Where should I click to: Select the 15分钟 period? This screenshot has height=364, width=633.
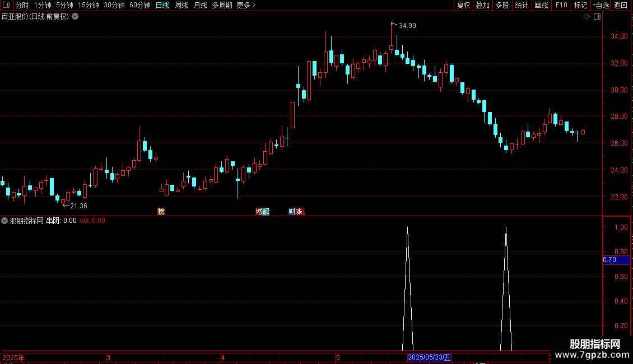pyautogui.click(x=89, y=5)
